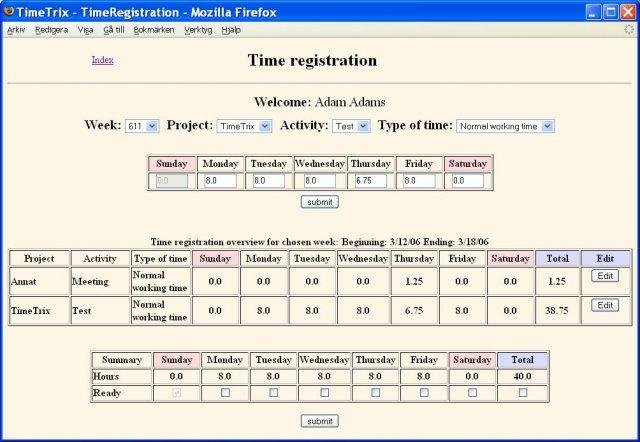640x442 pixels.
Task: Click the Test activity cell in overview
Action: pyautogui.click(x=100, y=311)
